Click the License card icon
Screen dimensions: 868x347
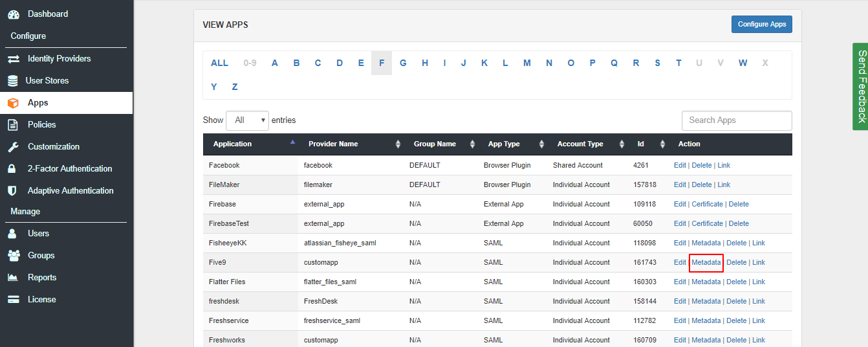(14, 300)
